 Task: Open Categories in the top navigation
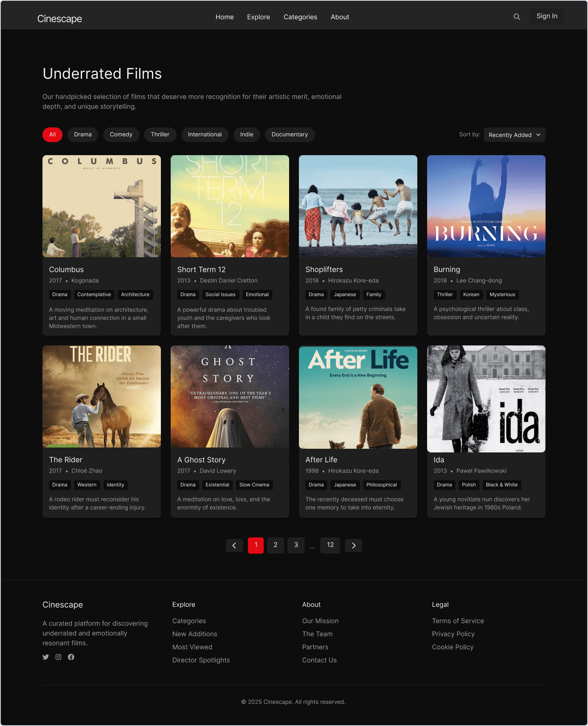point(301,17)
